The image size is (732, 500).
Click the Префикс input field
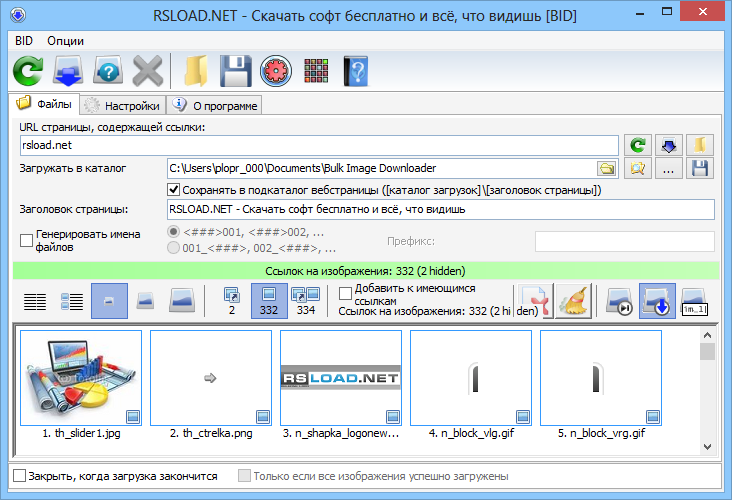click(x=625, y=241)
